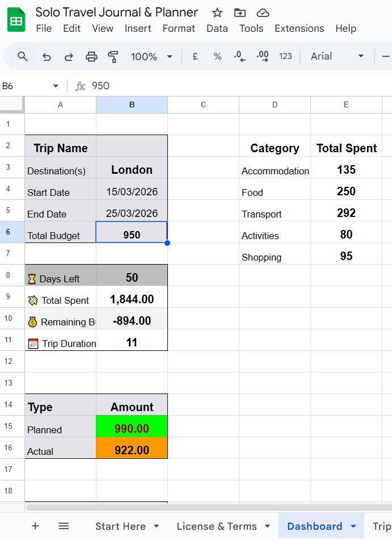This screenshot has height=540, width=392.
Task: Move document to a folder
Action: point(240,12)
